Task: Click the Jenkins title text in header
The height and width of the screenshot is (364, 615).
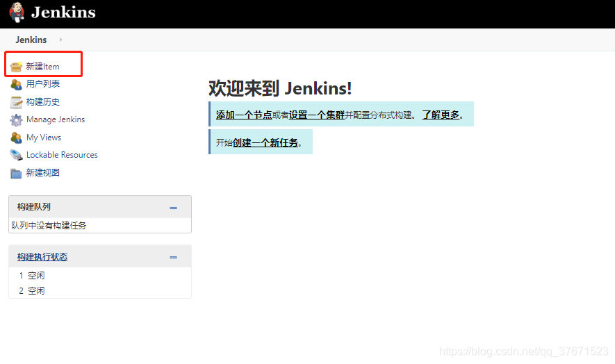Action: pyautogui.click(x=63, y=13)
